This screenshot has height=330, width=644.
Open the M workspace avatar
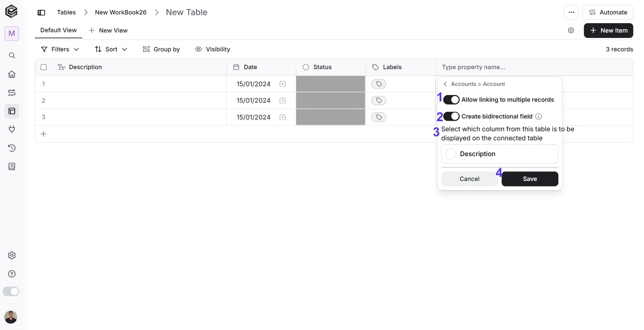pyautogui.click(x=12, y=34)
